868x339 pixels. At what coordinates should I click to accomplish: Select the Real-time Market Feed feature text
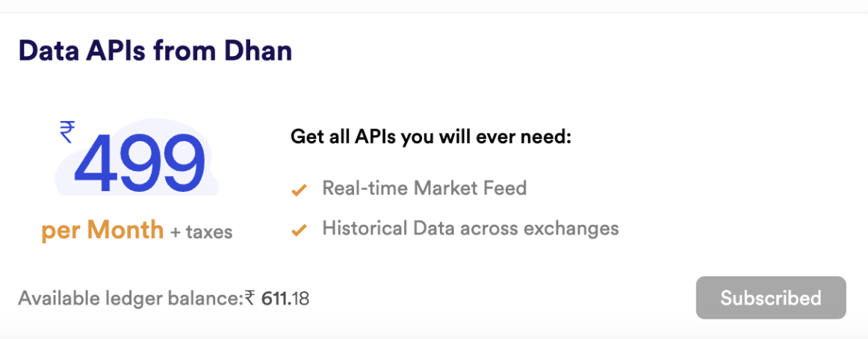(x=424, y=189)
